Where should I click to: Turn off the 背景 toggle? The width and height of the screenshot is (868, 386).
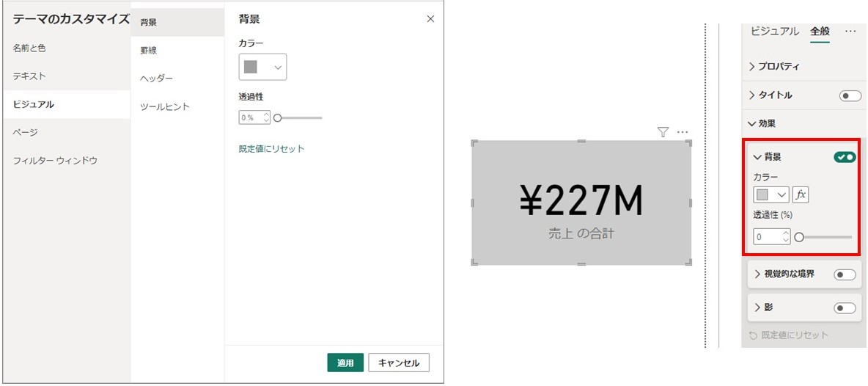coord(845,157)
